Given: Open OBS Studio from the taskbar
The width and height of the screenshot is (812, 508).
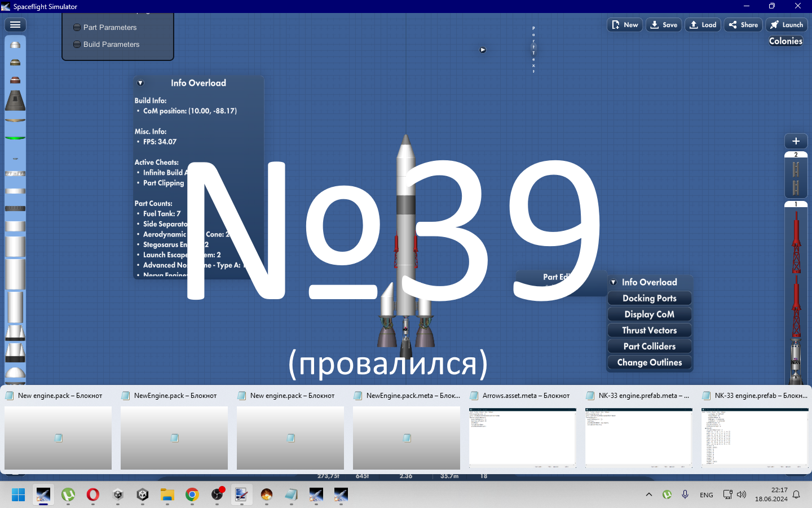Looking at the screenshot, I should point(217,495).
